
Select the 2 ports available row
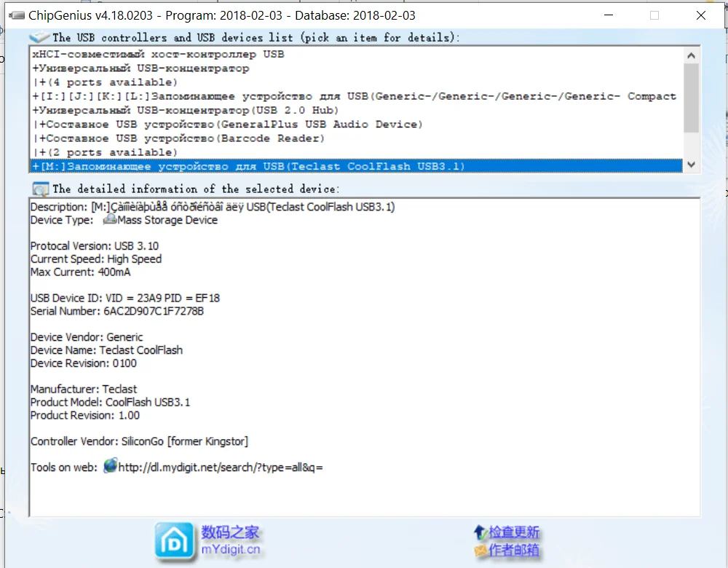pyautogui.click(x=357, y=152)
